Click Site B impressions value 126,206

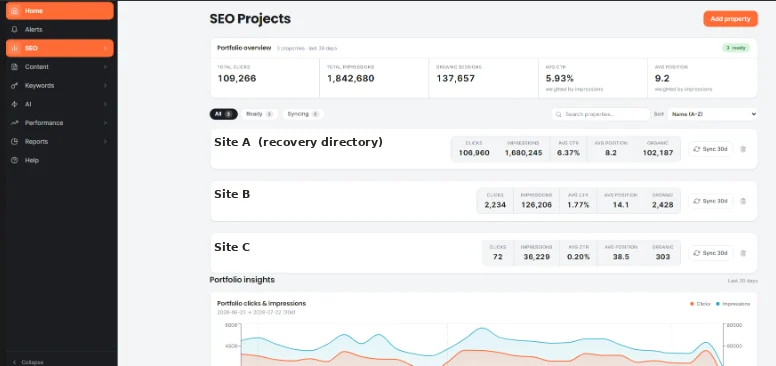tap(536, 205)
